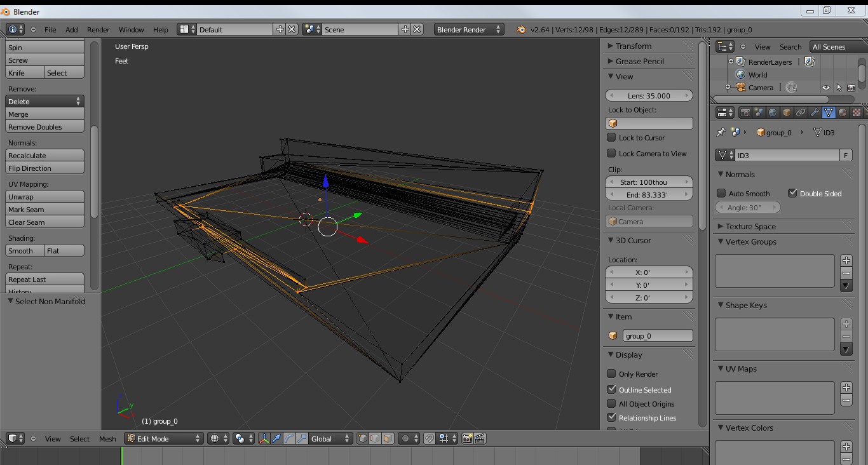Open the All Scenes outliner display dropdown
868x465 pixels.
pyautogui.click(x=838, y=46)
